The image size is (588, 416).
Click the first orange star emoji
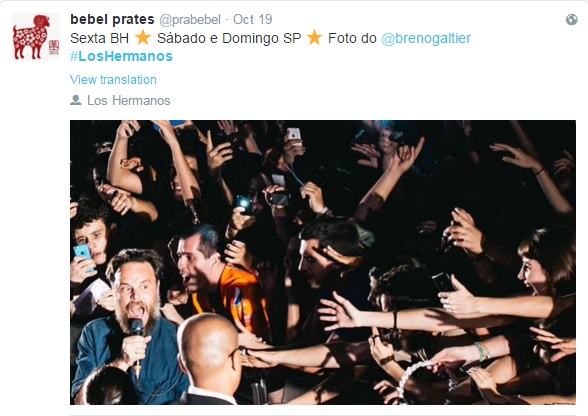(x=143, y=38)
